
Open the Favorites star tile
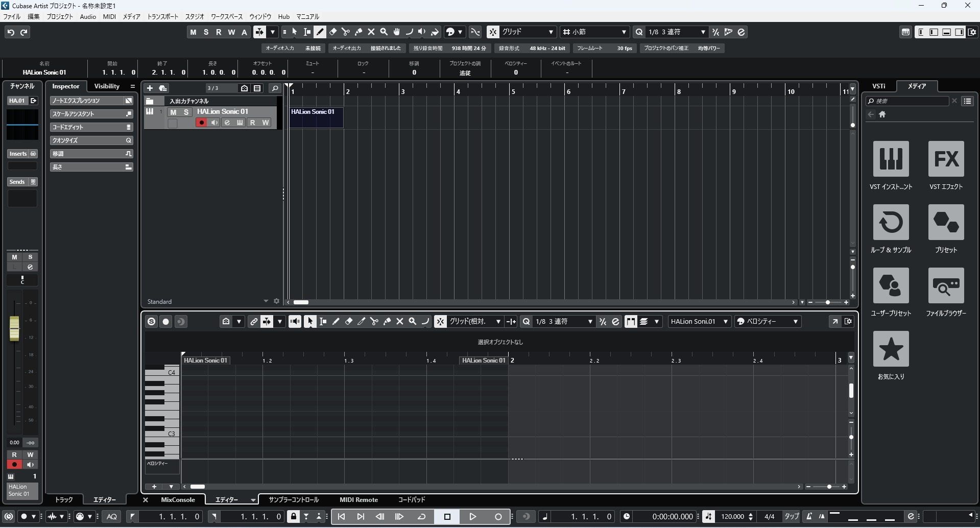(x=891, y=349)
